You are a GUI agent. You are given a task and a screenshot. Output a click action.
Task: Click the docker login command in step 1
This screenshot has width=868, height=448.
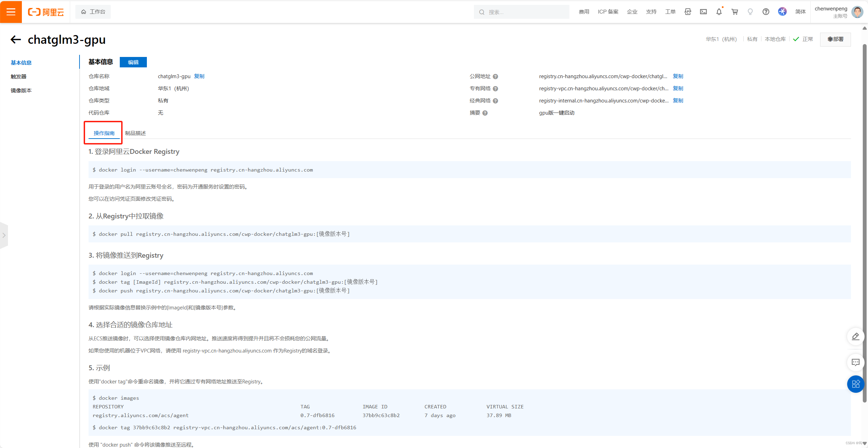pos(203,170)
